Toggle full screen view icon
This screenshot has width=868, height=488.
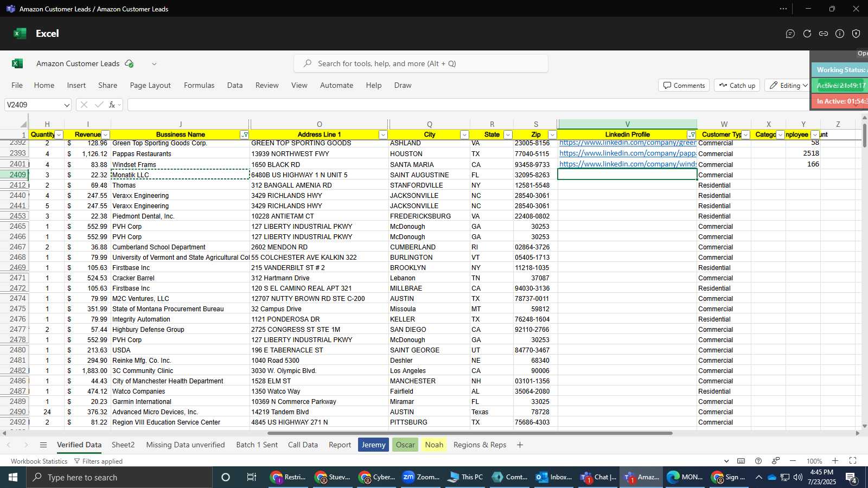pyautogui.click(x=853, y=461)
